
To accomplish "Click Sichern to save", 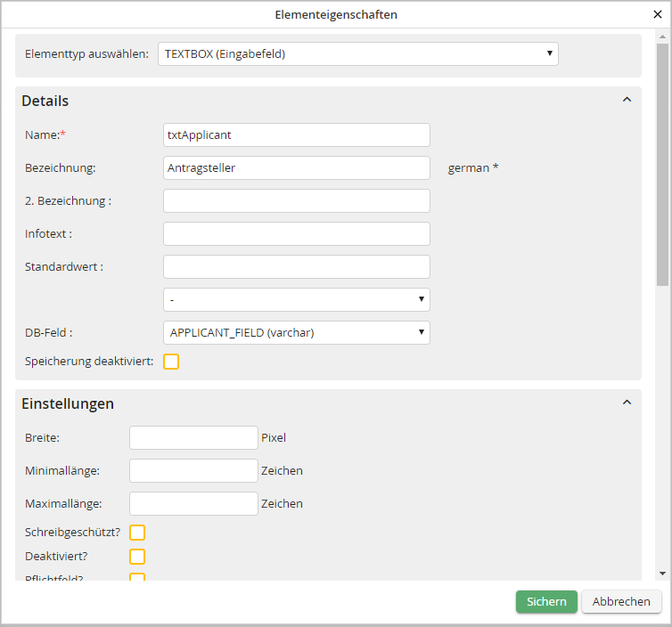I will pyautogui.click(x=545, y=601).
